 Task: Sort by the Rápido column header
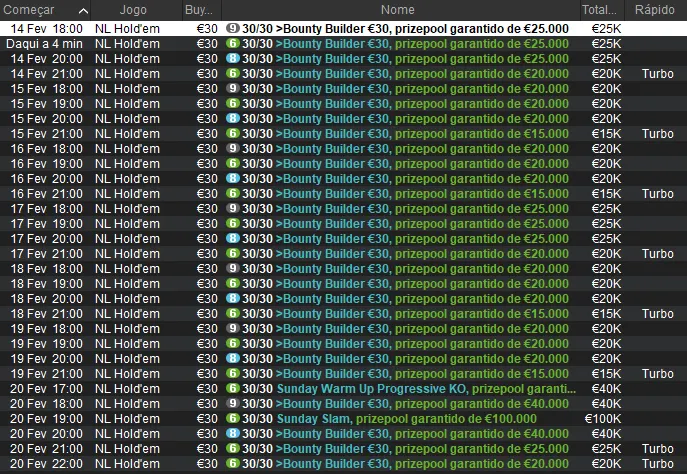pos(655,10)
